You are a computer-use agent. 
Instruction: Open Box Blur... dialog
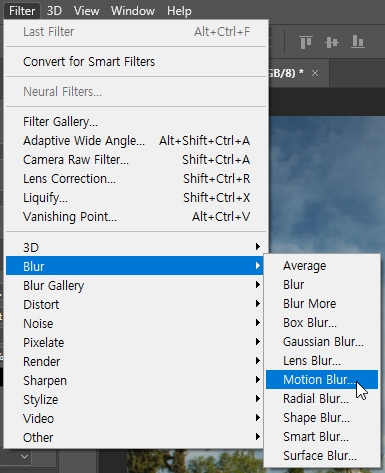pyautogui.click(x=322, y=323)
